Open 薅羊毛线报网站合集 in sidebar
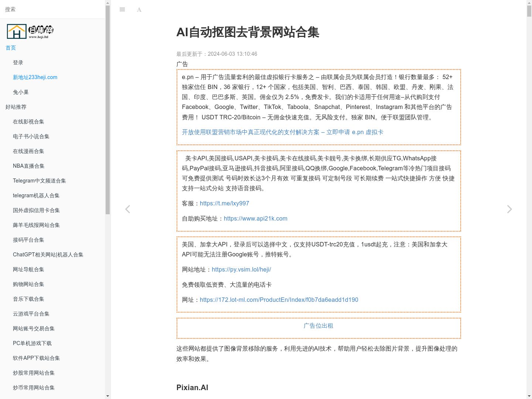This screenshot has width=532, height=399. (36, 225)
